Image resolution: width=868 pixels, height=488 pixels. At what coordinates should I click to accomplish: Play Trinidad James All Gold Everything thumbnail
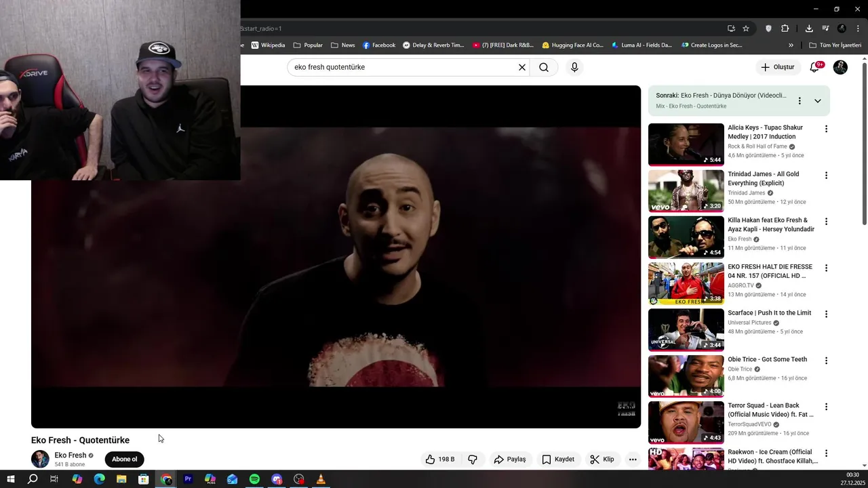click(x=686, y=191)
